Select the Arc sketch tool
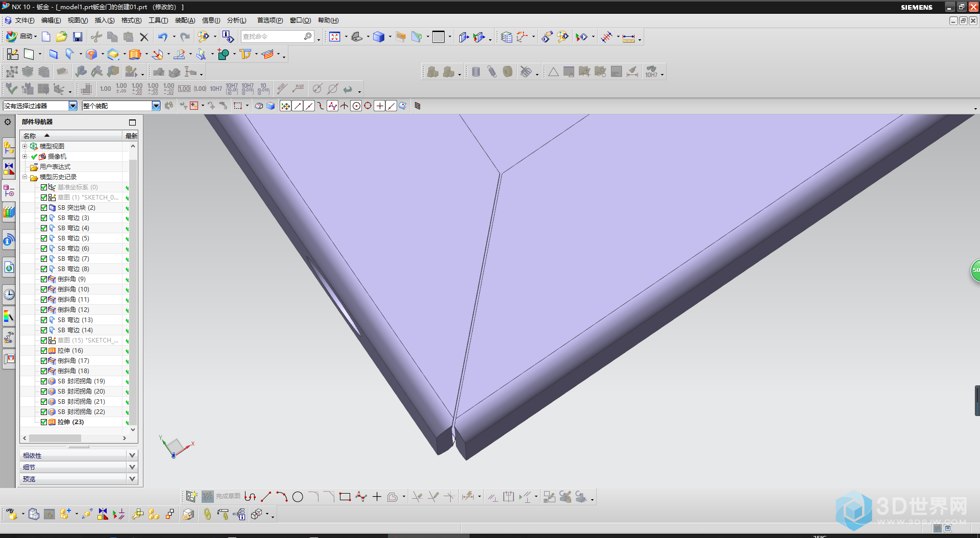This screenshot has width=980, height=538. pyautogui.click(x=282, y=497)
